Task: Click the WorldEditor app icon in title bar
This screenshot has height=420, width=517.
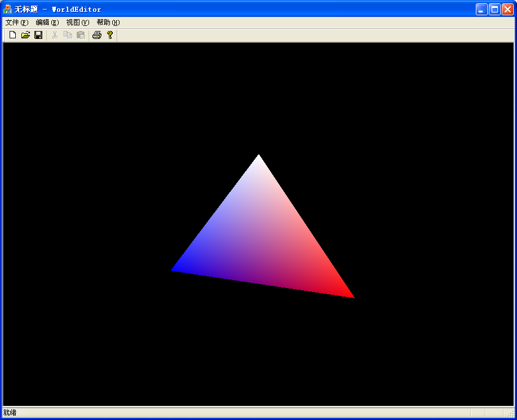Action: pyautogui.click(x=8, y=9)
